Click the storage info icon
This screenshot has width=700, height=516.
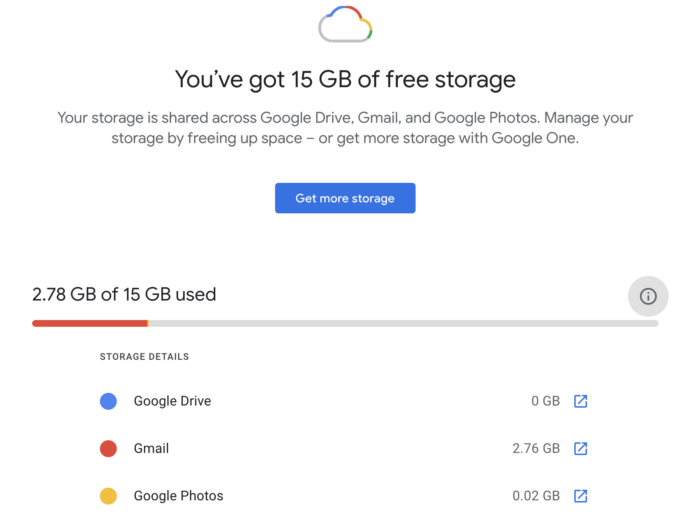tap(648, 296)
